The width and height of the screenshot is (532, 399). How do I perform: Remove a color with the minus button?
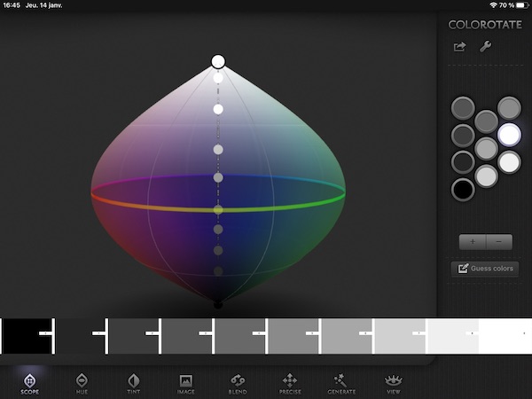tap(498, 241)
